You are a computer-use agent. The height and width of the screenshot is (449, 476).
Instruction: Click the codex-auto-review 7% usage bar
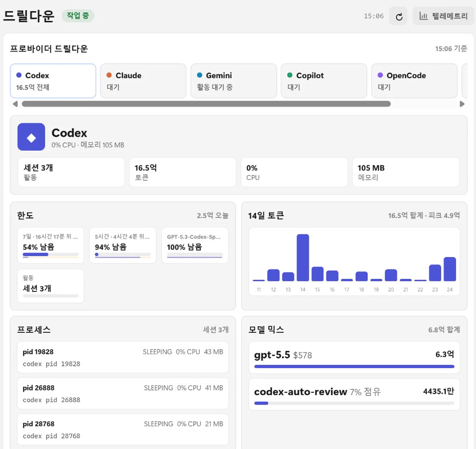click(x=354, y=403)
